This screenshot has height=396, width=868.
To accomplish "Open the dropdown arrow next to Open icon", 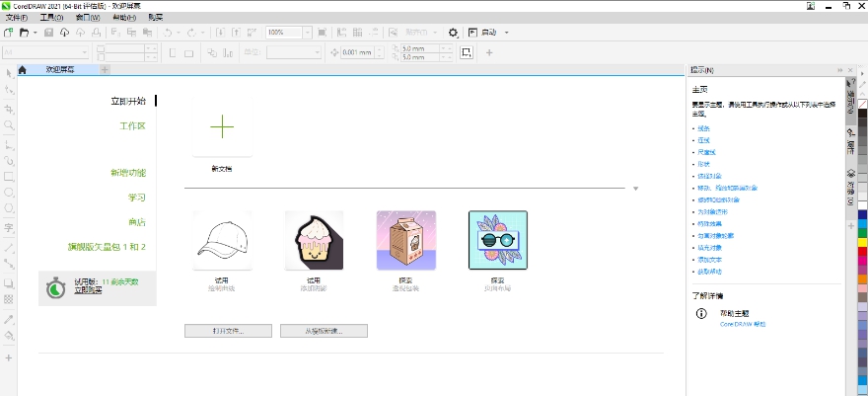I will [x=35, y=33].
